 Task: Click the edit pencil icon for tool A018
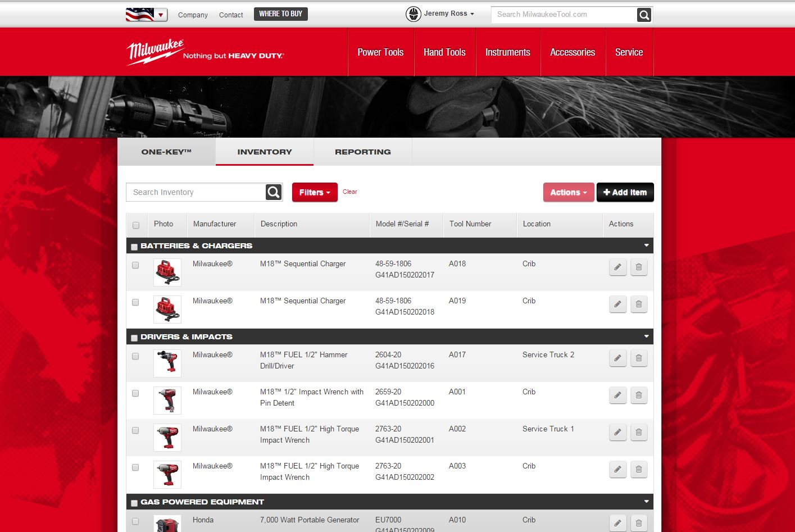point(617,267)
